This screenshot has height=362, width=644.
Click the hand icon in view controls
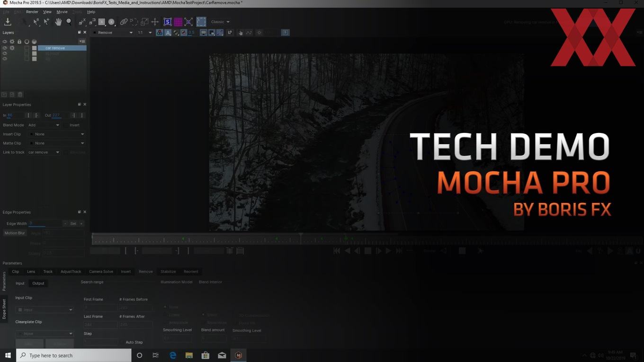click(x=241, y=33)
